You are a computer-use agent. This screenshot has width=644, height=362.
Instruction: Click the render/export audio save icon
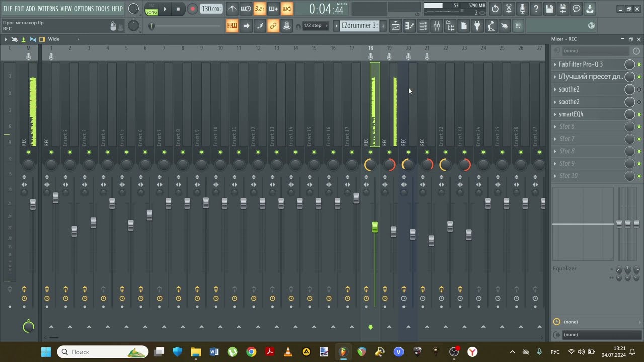point(563,9)
